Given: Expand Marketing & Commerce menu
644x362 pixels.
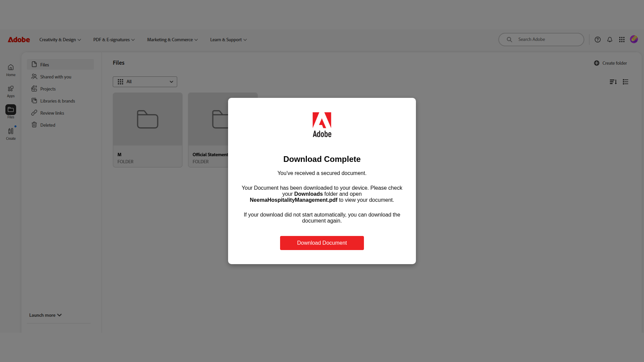Looking at the screenshot, I should pyautogui.click(x=172, y=40).
